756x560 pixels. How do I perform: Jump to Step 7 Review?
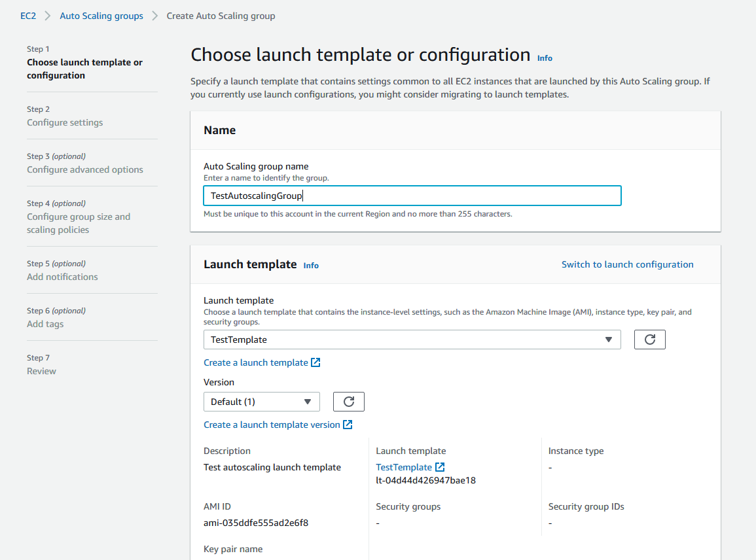coord(41,371)
